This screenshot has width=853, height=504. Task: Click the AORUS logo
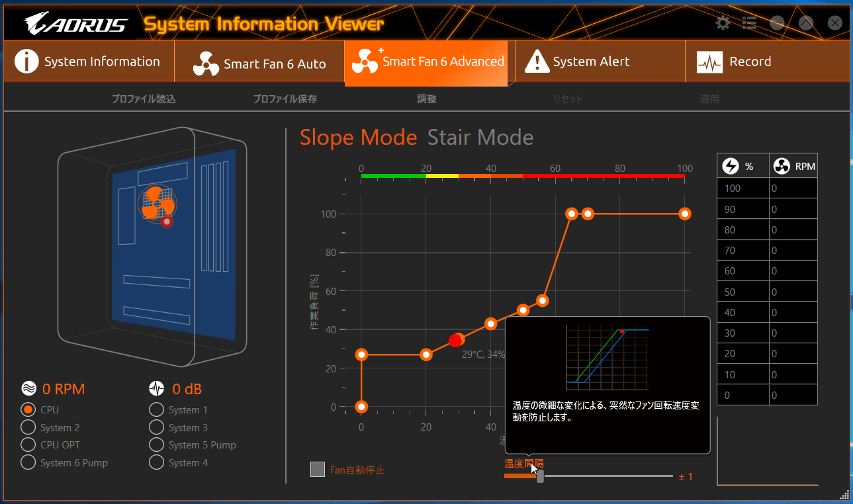[x=76, y=25]
